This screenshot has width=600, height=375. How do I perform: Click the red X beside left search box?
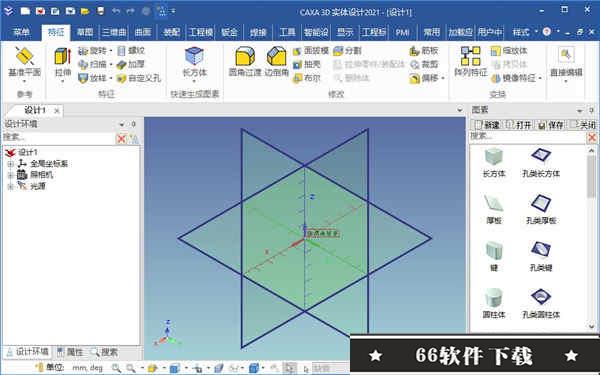[x=121, y=139]
